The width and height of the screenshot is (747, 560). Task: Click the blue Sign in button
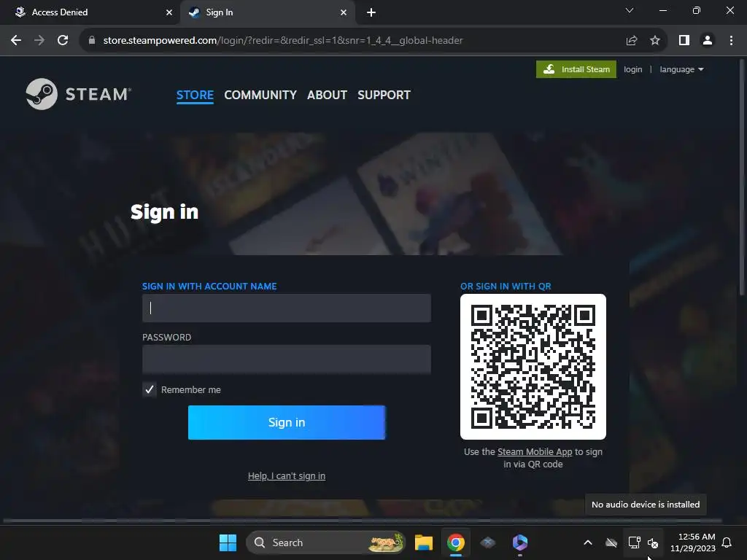pos(287,422)
